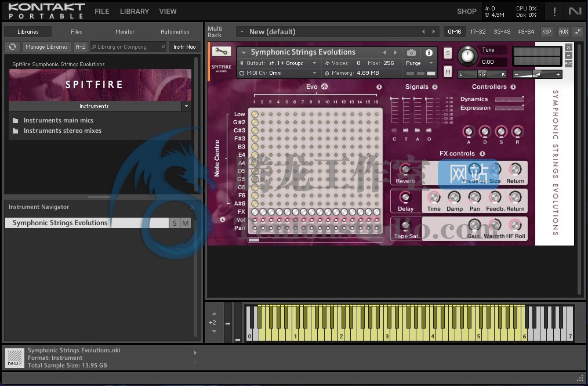This screenshot has width=588, height=386.
Task: Click the Expression controller slider
Action: coord(509,108)
